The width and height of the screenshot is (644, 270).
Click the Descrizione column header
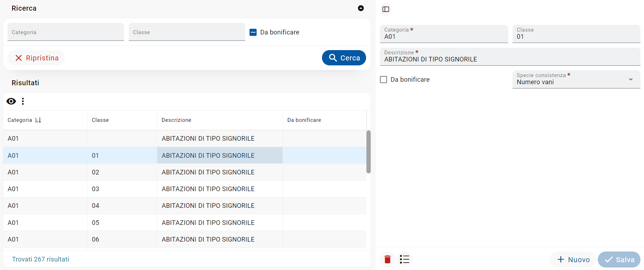[177, 120]
